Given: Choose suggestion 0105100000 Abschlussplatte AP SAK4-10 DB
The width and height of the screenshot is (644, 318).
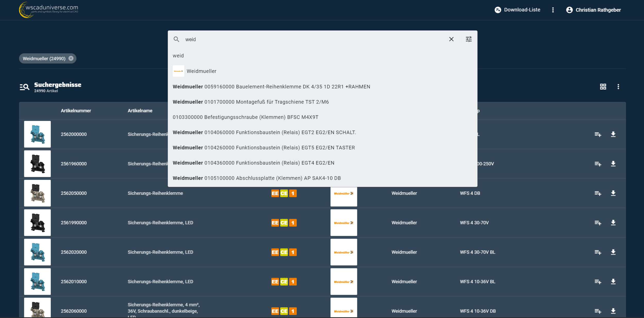Looking at the screenshot, I should (x=323, y=178).
